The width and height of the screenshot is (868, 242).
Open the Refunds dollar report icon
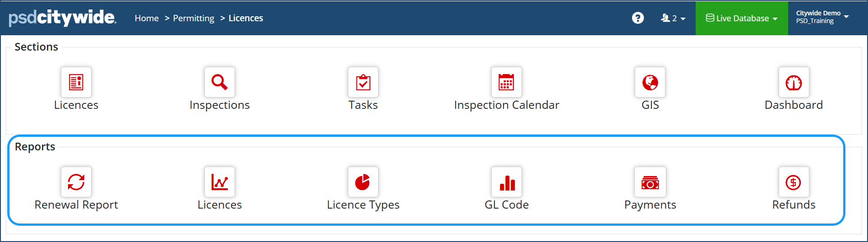(x=794, y=182)
